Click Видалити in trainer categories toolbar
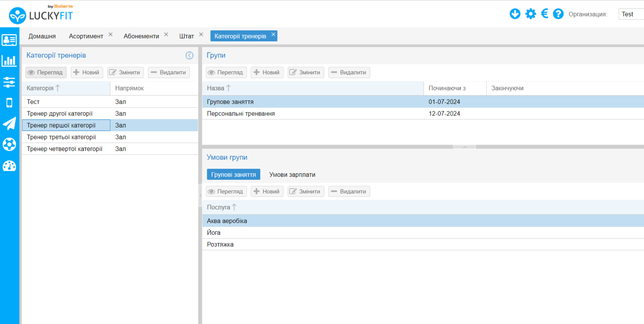This screenshot has height=324, width=644. click(x=169, y=72)
